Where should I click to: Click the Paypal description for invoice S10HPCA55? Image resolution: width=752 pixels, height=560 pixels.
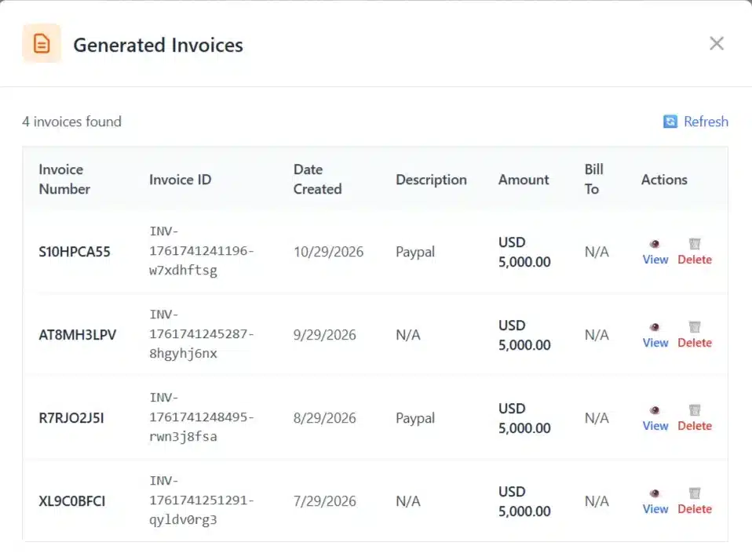click(415, 252)
